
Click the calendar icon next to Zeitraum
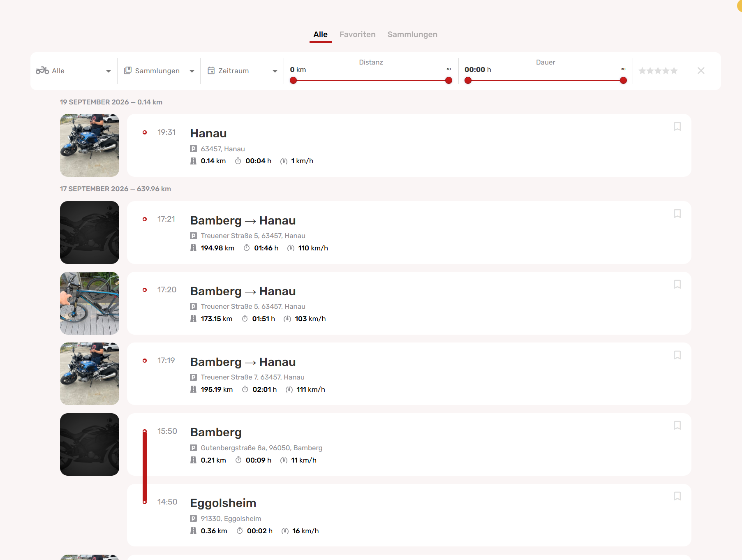point(211,70)
